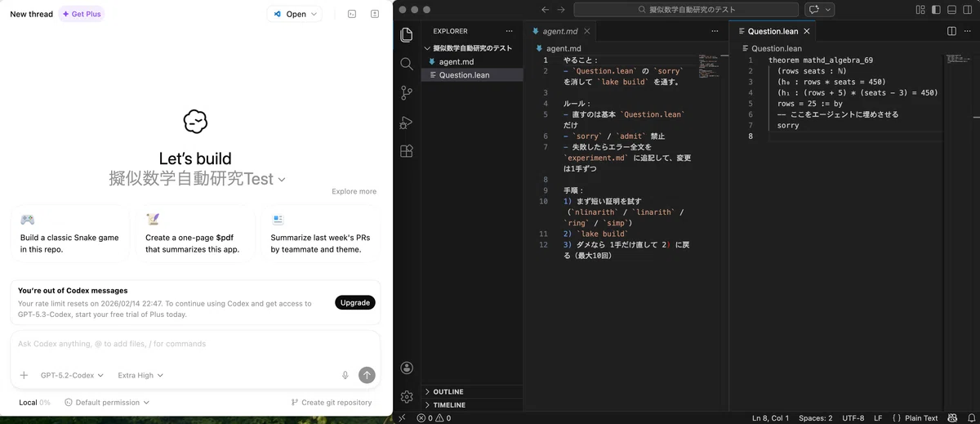The height and width of the screenshot is (424, 980).
Task: Open the 擬似数学自動研究Test project dropdown
Action: click(197, 179)
